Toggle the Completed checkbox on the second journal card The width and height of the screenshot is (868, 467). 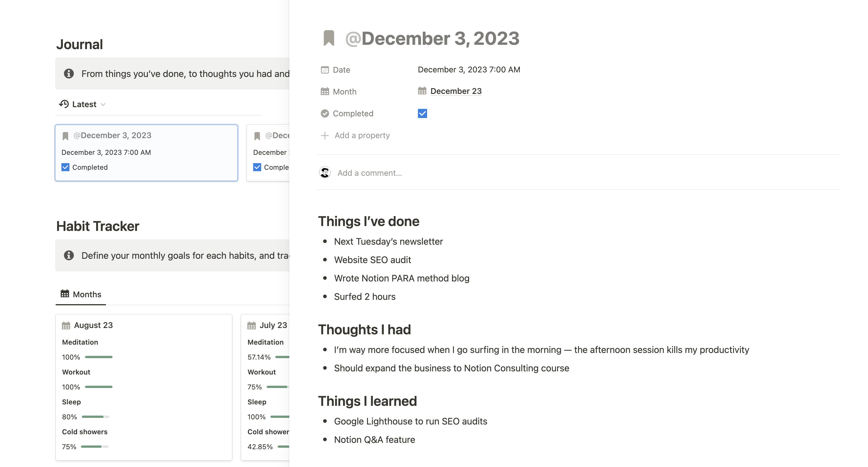click(257, 167)
